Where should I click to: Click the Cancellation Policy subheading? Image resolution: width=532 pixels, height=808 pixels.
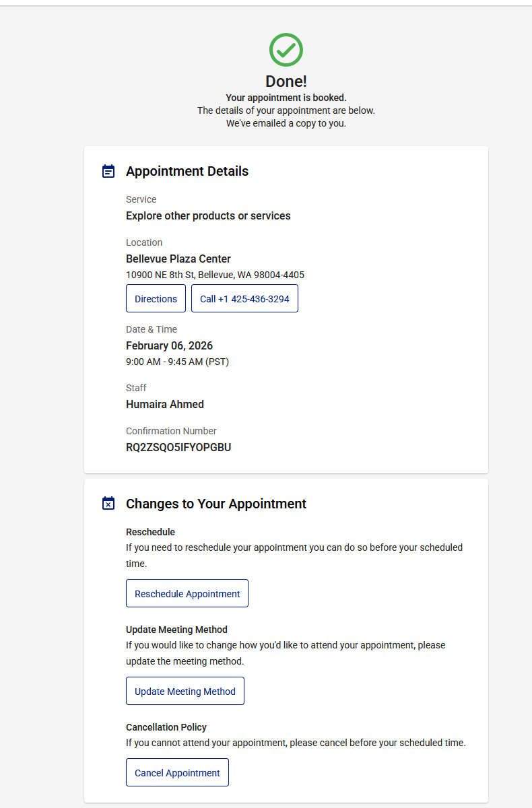coord(166,727)
